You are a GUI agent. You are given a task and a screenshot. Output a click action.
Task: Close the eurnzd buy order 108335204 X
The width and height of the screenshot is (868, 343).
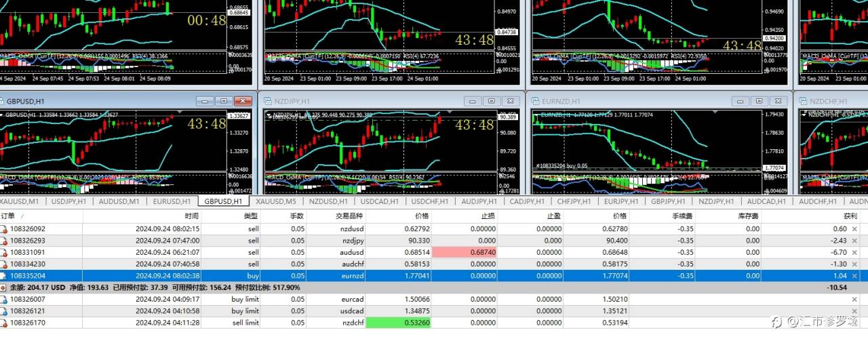[854, 276]
